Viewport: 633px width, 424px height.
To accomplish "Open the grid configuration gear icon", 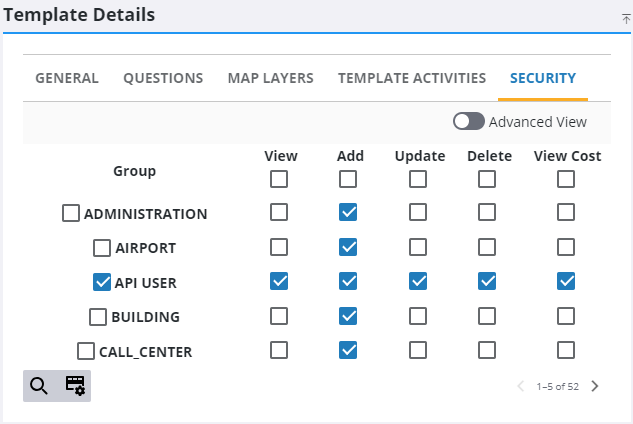I will 75,386.
